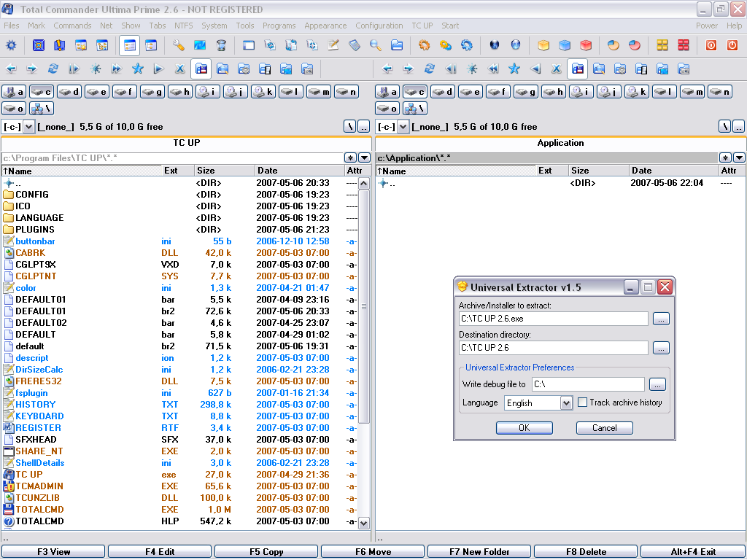The image size is (747, 560).
Task: Click the F5 Copy button
Action: [x=266, y=551]
